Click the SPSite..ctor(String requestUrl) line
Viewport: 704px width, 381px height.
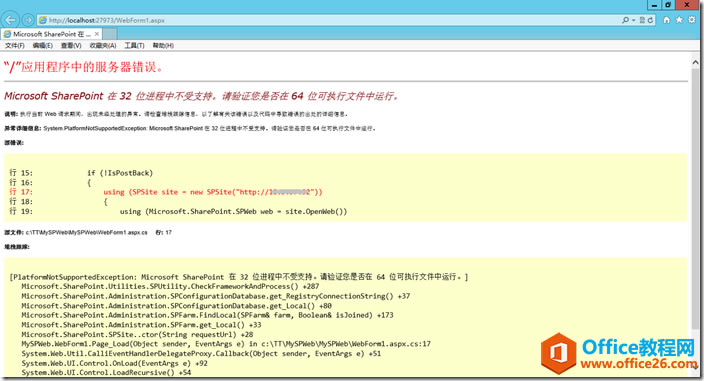(x=137, y=335)
